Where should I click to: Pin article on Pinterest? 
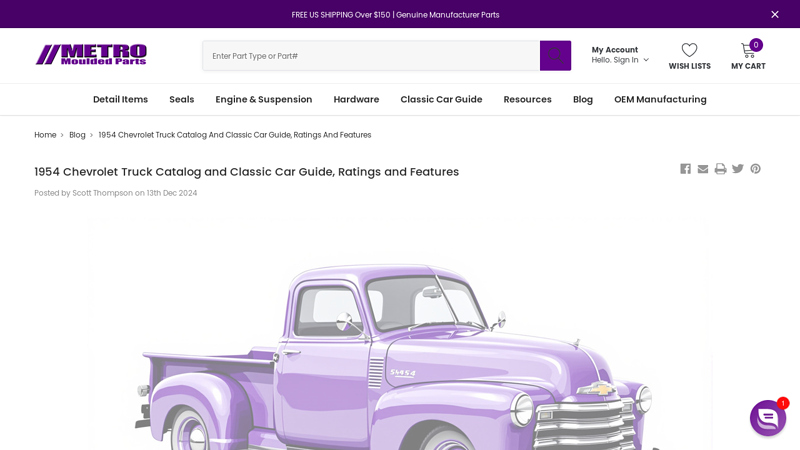tap(755, 169)
